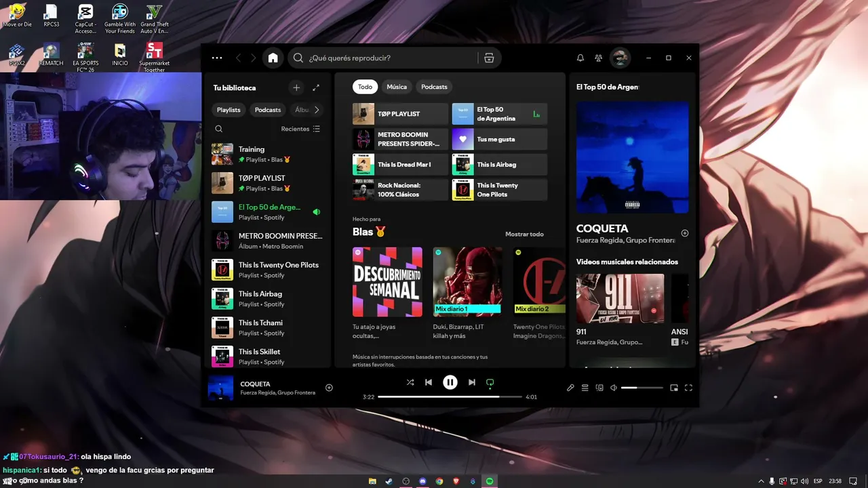Open the playback queue
This screenshot has width=868, height=488.
click(x=585, y=388)
